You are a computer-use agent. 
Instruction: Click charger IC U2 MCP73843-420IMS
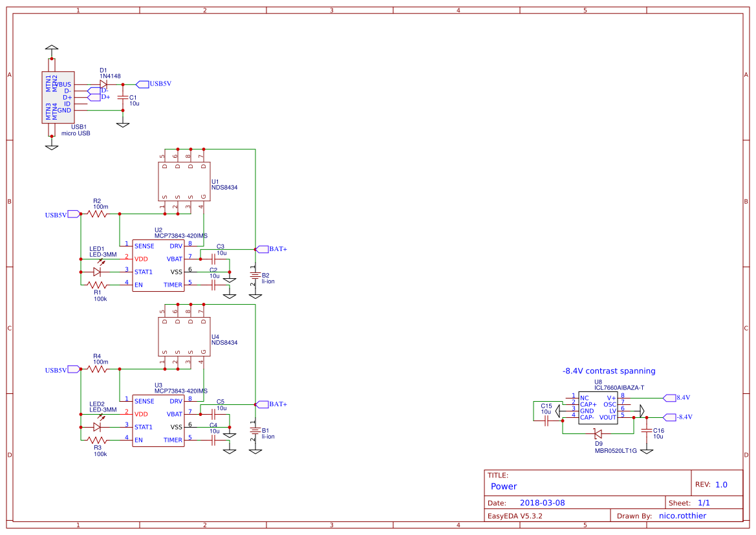click(158, 265)
